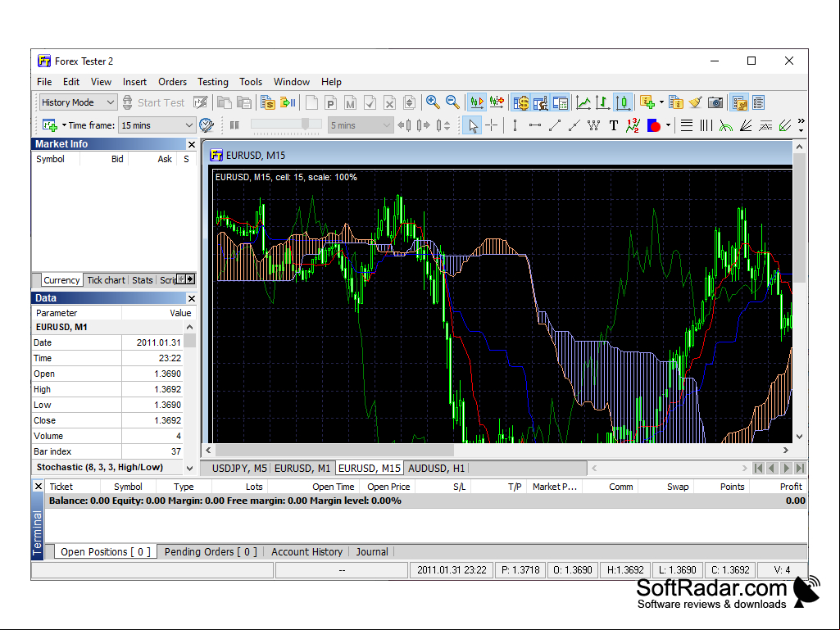840x630 pixels.
Task: Expand the new chart dropdown arrow
Action: click(64, 125)
